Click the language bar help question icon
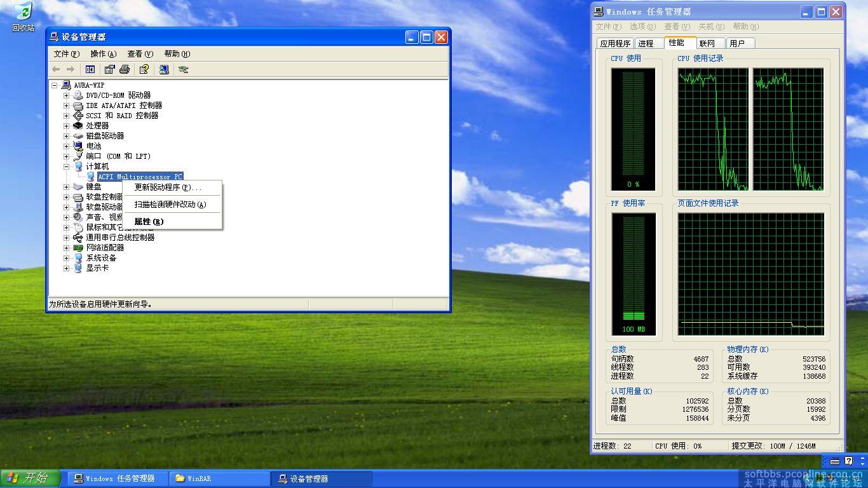The width and height of the screenshot is (868, 488). [848, 461]
